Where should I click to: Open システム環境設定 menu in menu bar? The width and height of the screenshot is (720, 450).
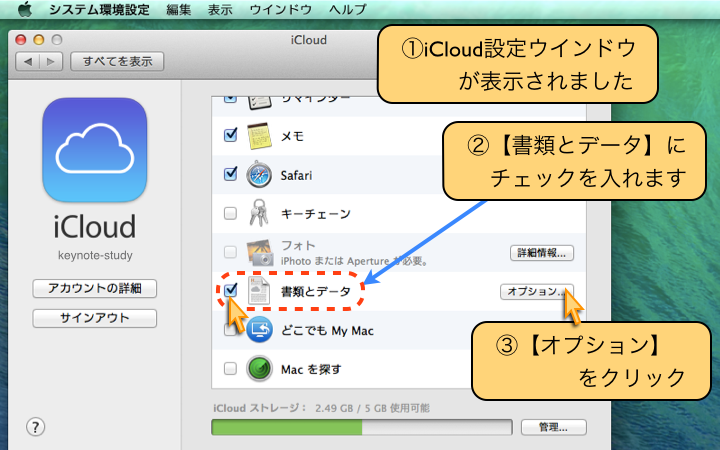(x=99, y=9)
